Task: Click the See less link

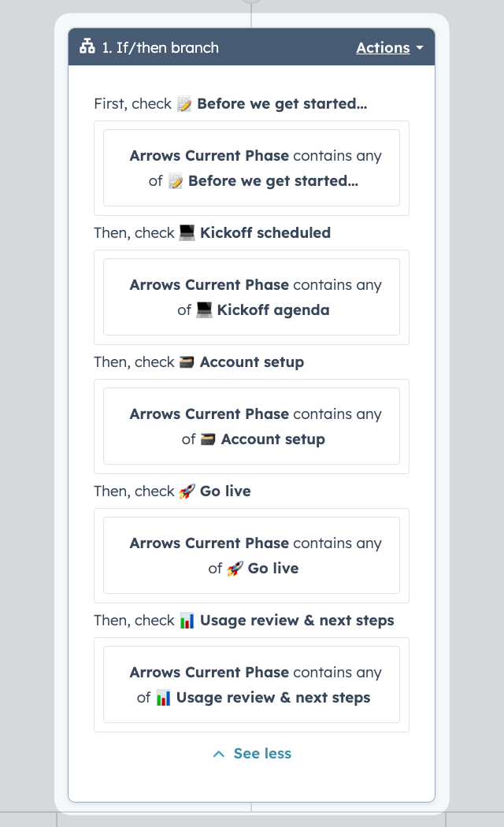Action: coord(261,754)
